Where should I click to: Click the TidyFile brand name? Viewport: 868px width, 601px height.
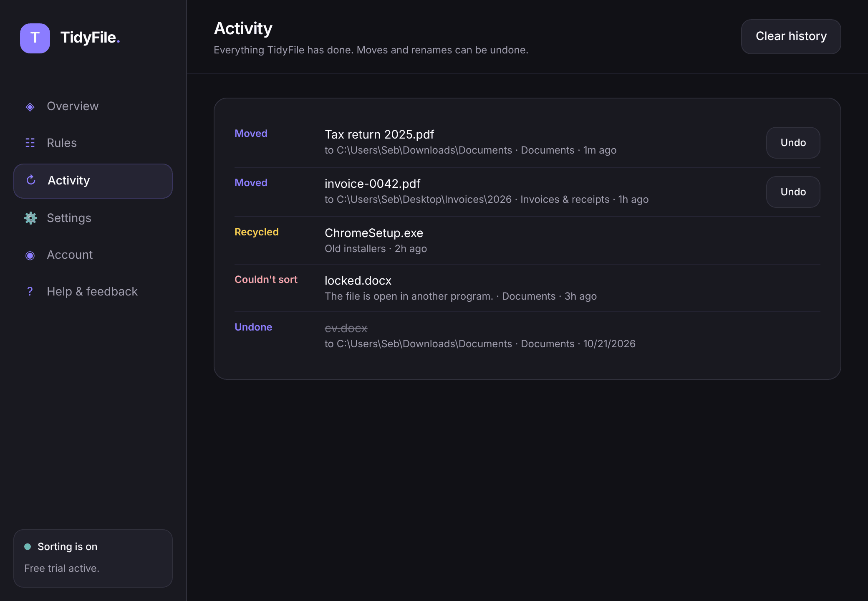pos(90,38)
